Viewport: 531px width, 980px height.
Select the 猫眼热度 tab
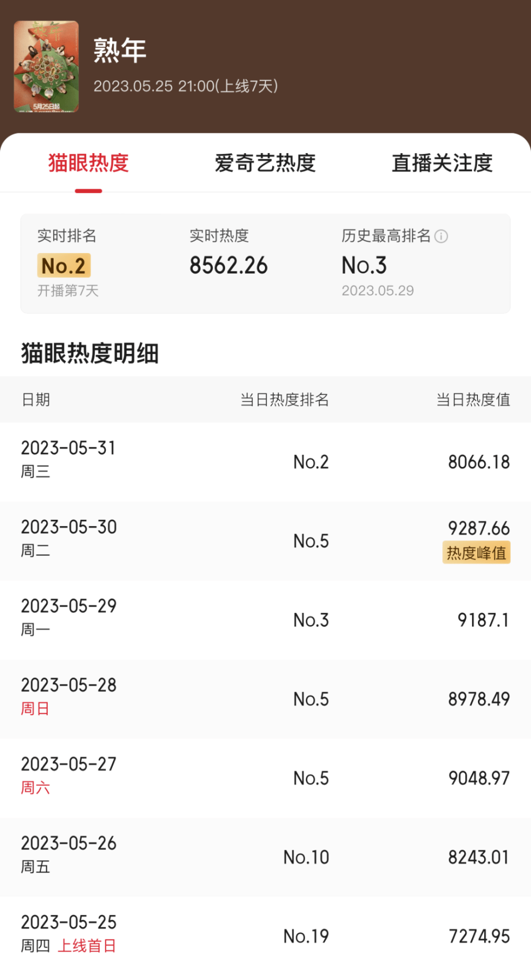coord(89,163)
